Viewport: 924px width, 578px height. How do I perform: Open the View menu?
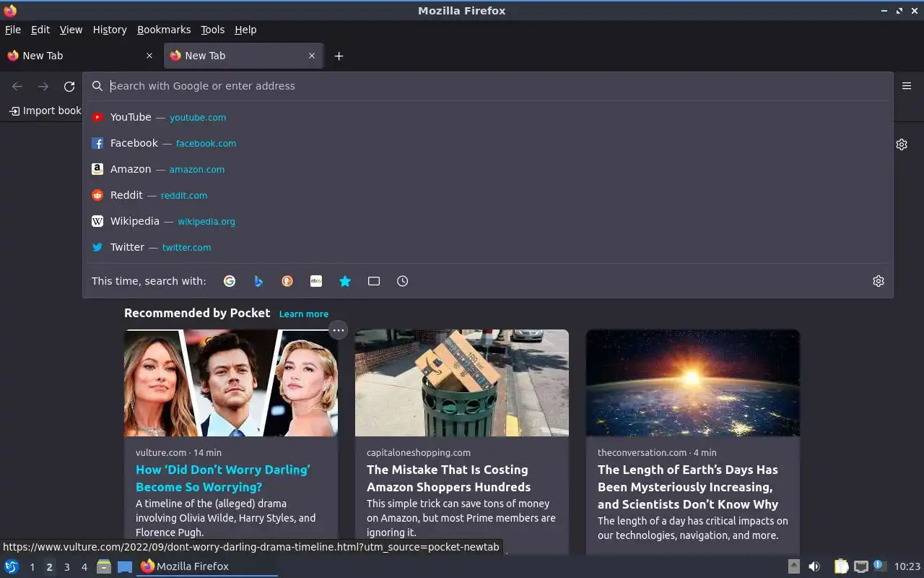click(71, 30)
